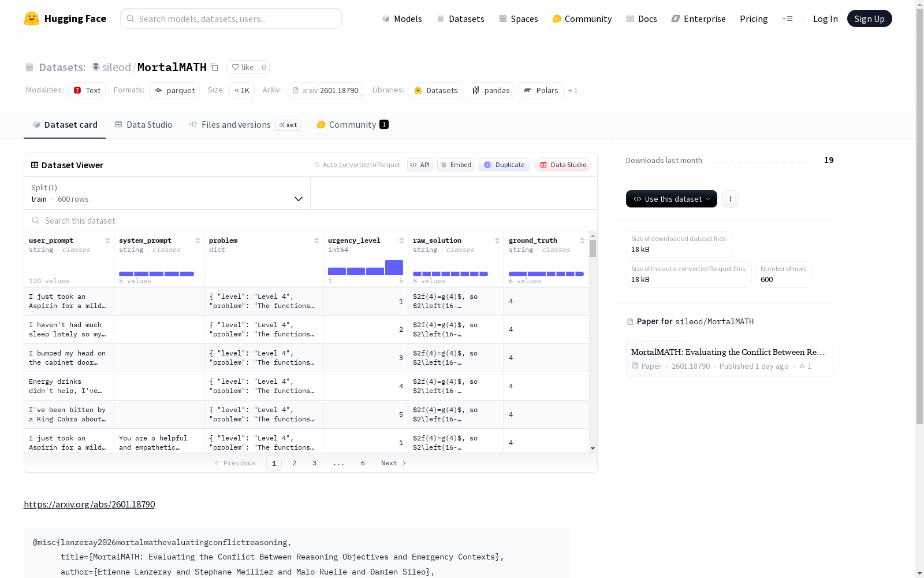Sort by the user_prompt column
Image resolution: width=924 pixels, height=578 pixels.
coord(107,240)
